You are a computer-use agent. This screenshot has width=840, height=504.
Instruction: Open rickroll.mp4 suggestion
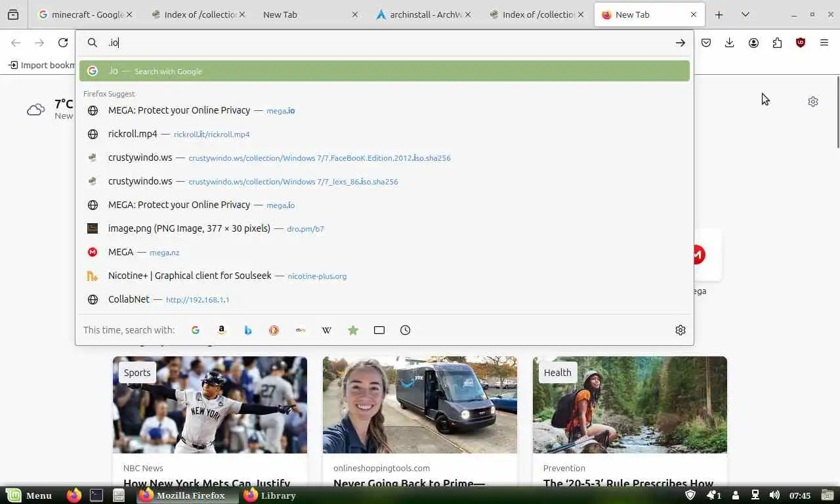(385, 134)
